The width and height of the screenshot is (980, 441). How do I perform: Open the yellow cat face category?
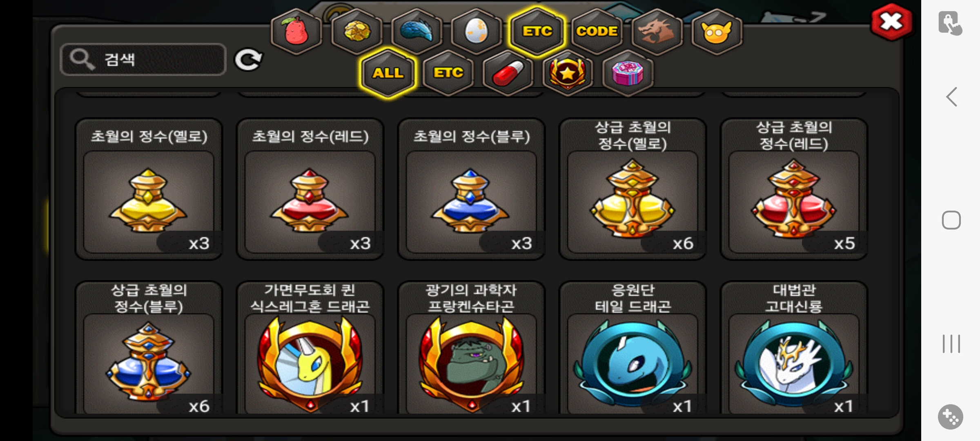[717, 31]
